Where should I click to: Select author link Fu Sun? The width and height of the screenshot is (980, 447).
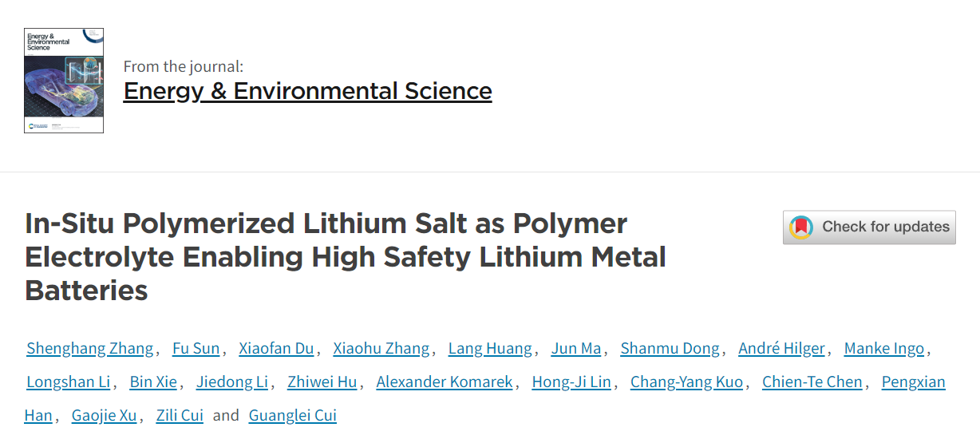(x=196, y=348)
